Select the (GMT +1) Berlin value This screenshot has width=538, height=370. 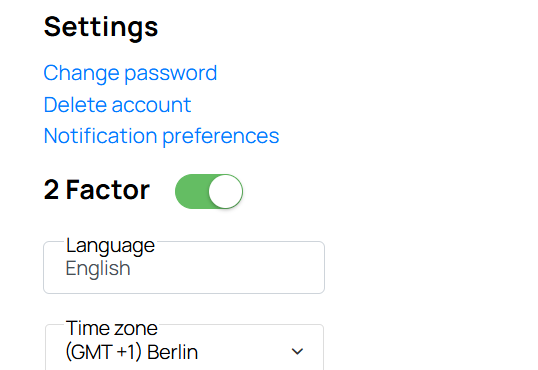pyautogui.click(x=131, y=352)
